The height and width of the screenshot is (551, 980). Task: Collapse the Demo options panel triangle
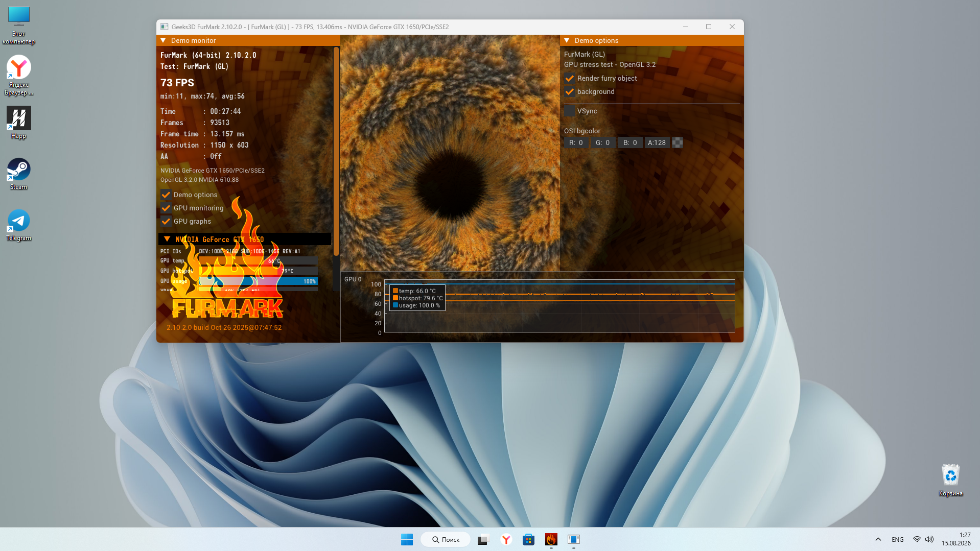tap(567, 40)
